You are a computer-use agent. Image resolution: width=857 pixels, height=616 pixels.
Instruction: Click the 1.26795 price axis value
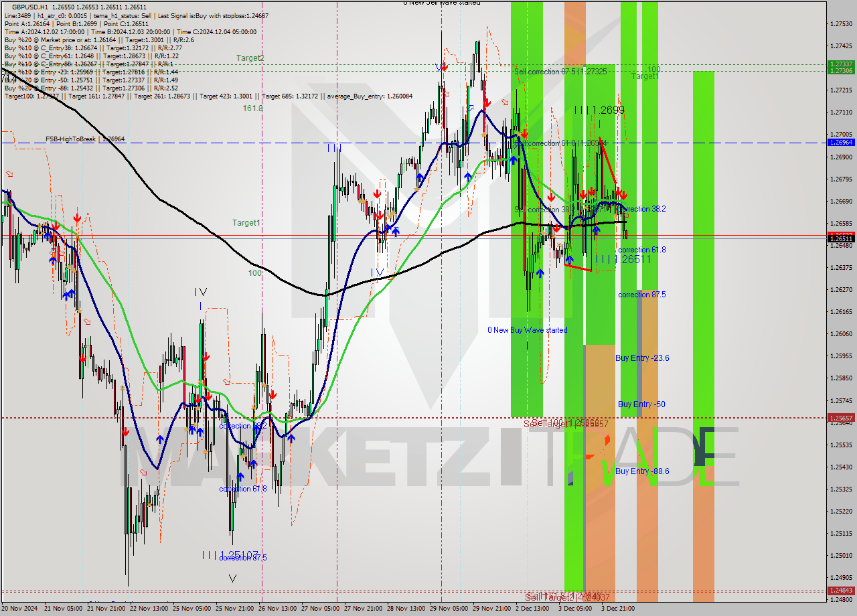pos(840,179)
